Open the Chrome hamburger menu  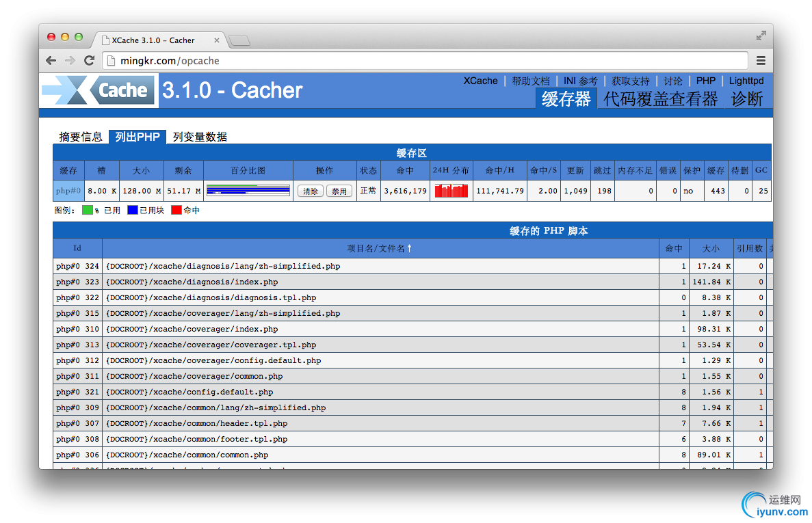pyautogui.click(x=761, y=61)
